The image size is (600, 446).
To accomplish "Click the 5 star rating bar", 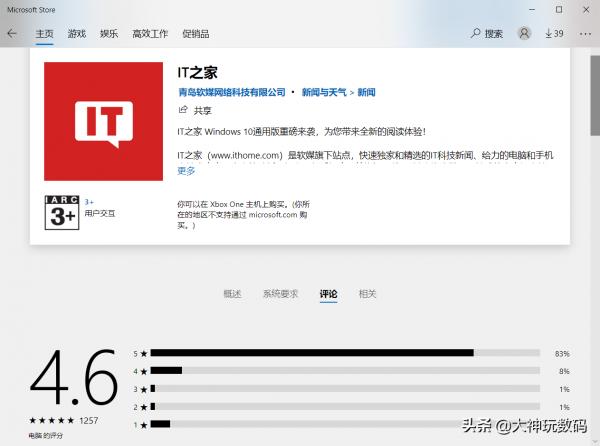I will tap(345, 353).
